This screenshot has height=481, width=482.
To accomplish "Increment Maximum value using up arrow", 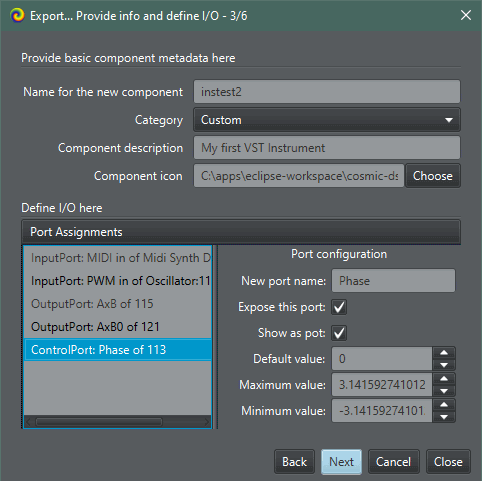I will 444,379.
